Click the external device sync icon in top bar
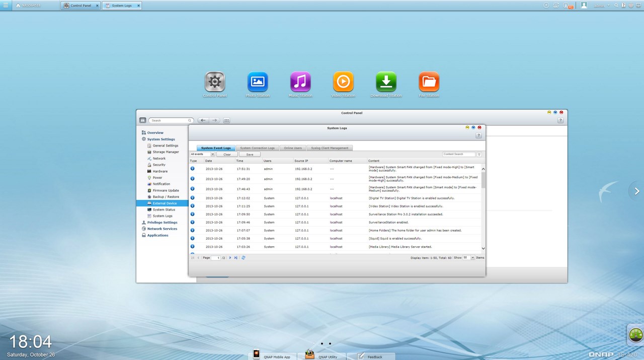This screenshot has width=644, height=360. tap(556, 6)
